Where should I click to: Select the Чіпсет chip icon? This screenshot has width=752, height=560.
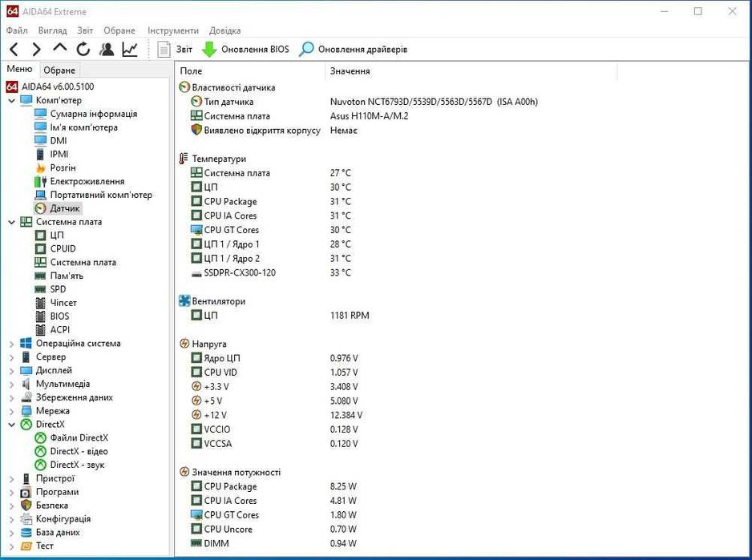click(x=41, y=303)
